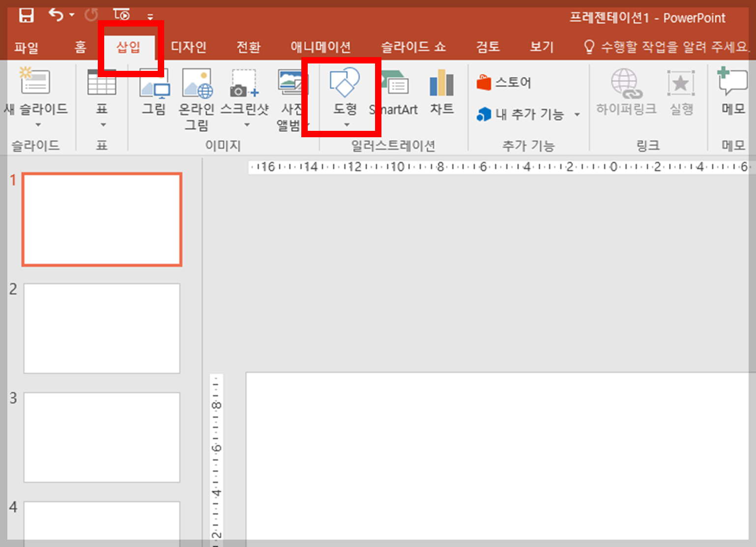Open the 표 table dropdown

click(102, 125)
